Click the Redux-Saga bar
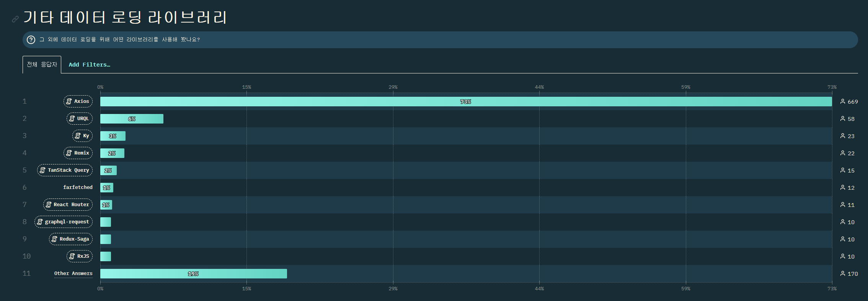 point(106,239)
